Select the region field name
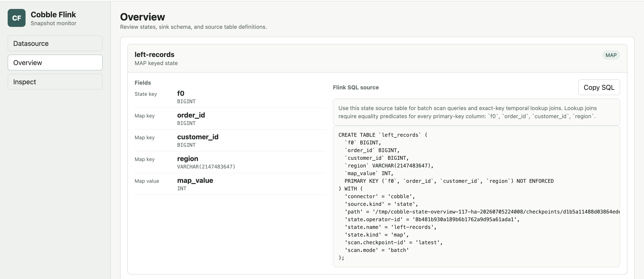This screenshot has width=644, height=279. click(x=188, y=159)
